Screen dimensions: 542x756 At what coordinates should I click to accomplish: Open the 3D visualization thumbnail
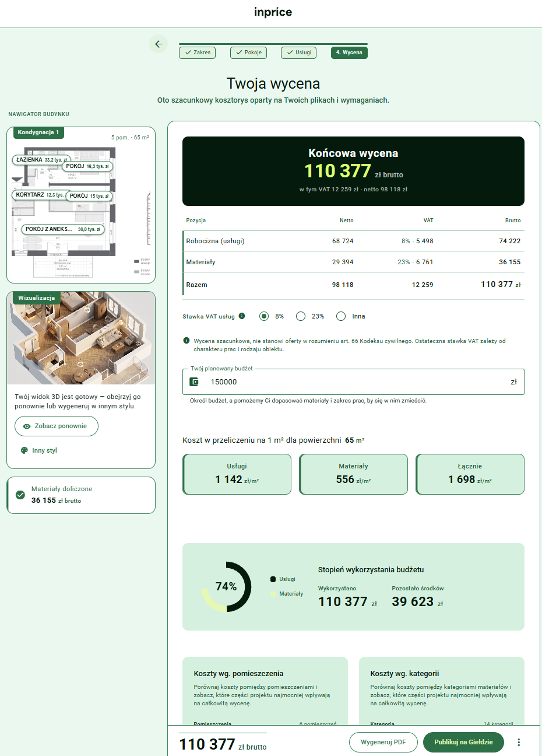tap(81, 338)
